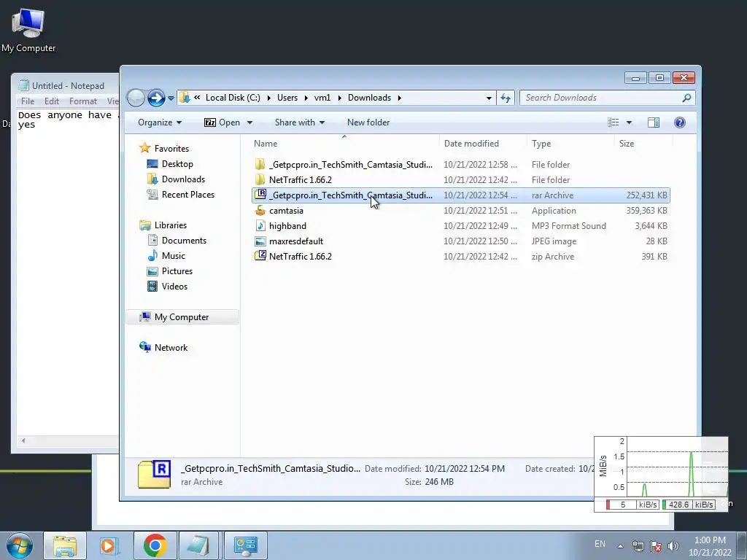Click the Open button with 7z icon
The height and width of the screenshot is (560, 747).
click(222, 122)
